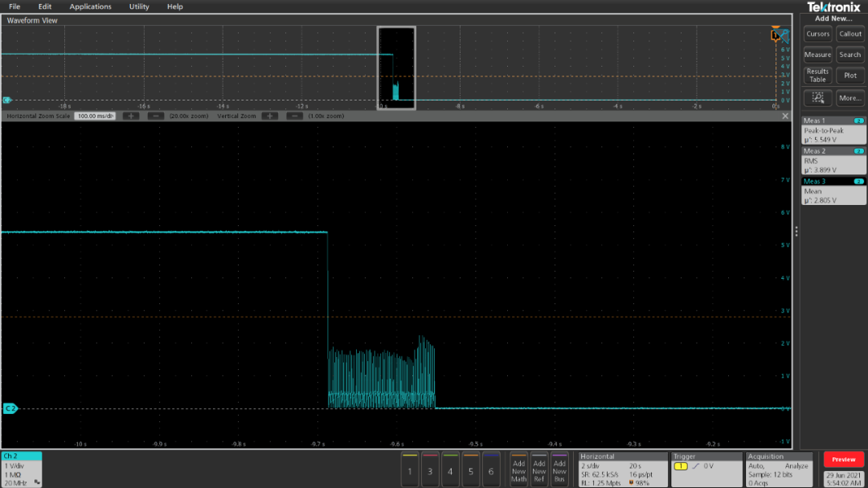Image resolution: width=868 pixels, height=488 pixels.
Task: Click the trigger position marker in overview
Action: point(776,35)
